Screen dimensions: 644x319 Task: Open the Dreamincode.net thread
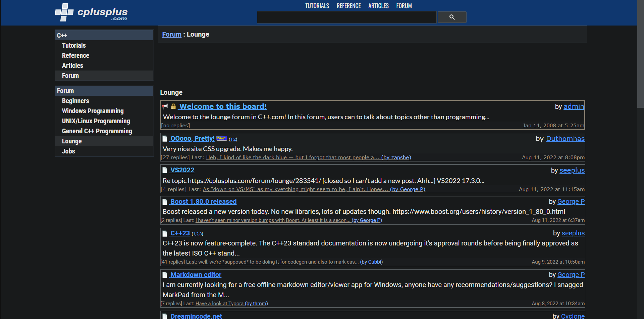(196, 316)
